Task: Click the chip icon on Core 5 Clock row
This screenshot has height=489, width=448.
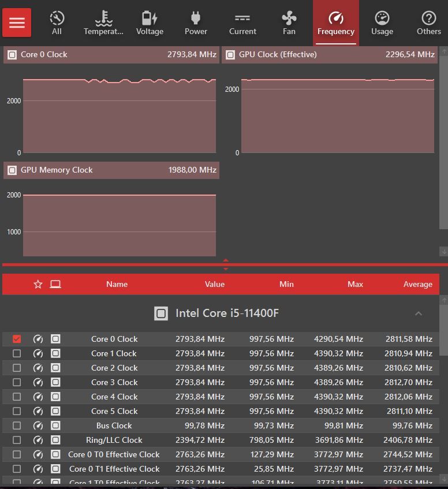Action: (x=55, y=411)
